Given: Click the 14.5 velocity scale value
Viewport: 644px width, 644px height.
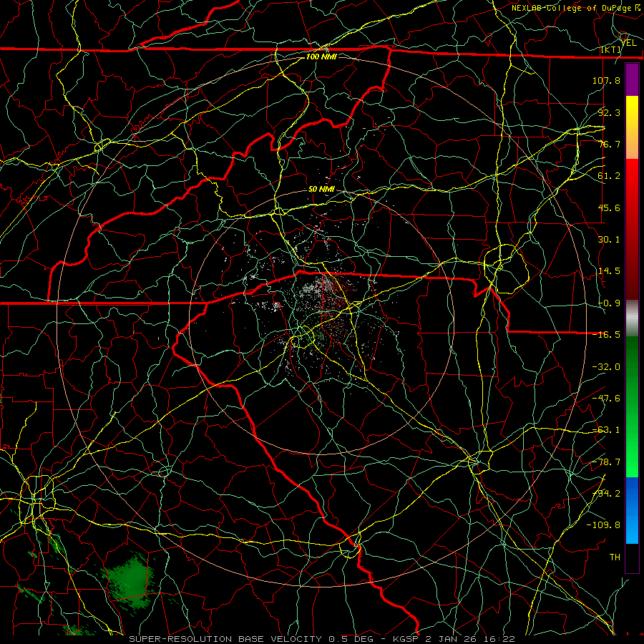Looking at the screenshot, I should click(x=609, y=271).
